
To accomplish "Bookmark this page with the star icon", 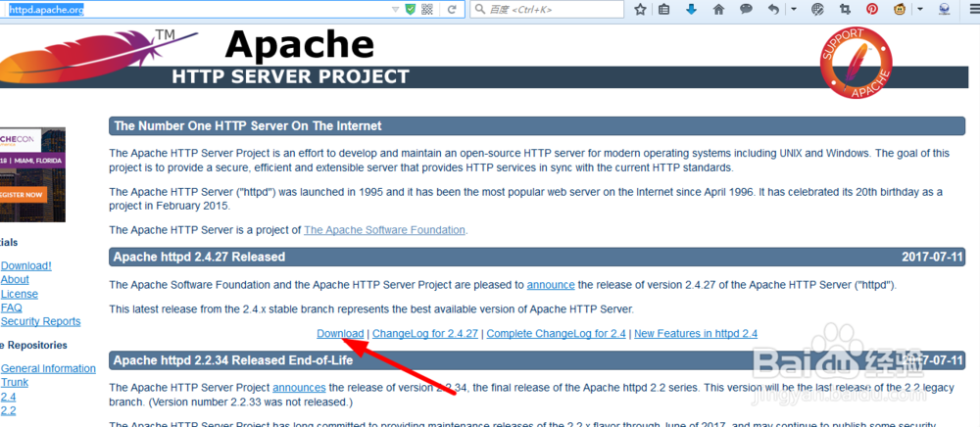I will click(x=640, y=10).
